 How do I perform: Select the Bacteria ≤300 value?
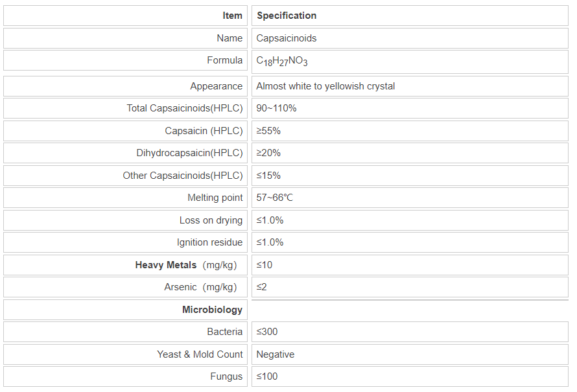268,332
